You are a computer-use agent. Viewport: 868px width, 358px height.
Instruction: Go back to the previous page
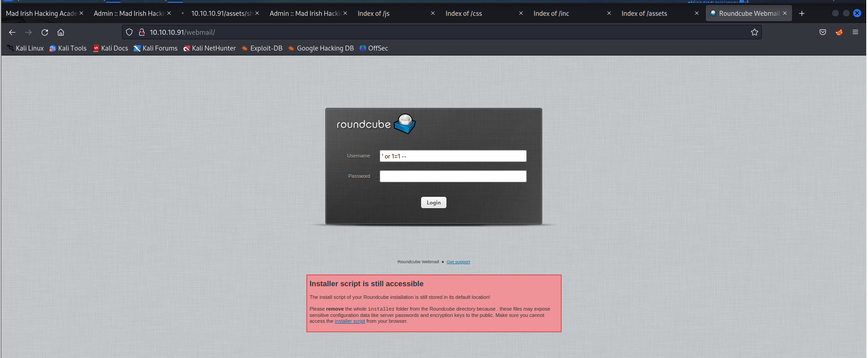point(12,33)
